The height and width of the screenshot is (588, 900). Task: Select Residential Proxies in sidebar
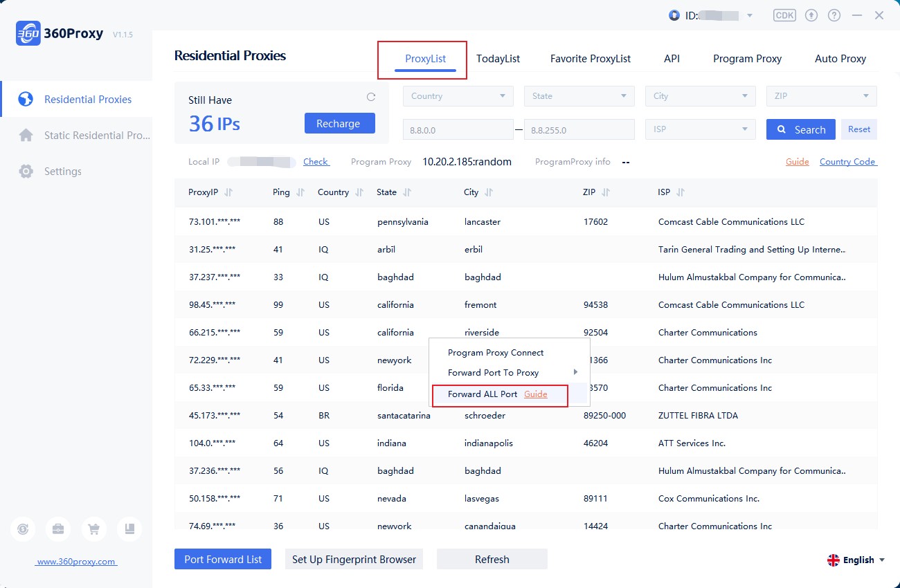(76, 100)
